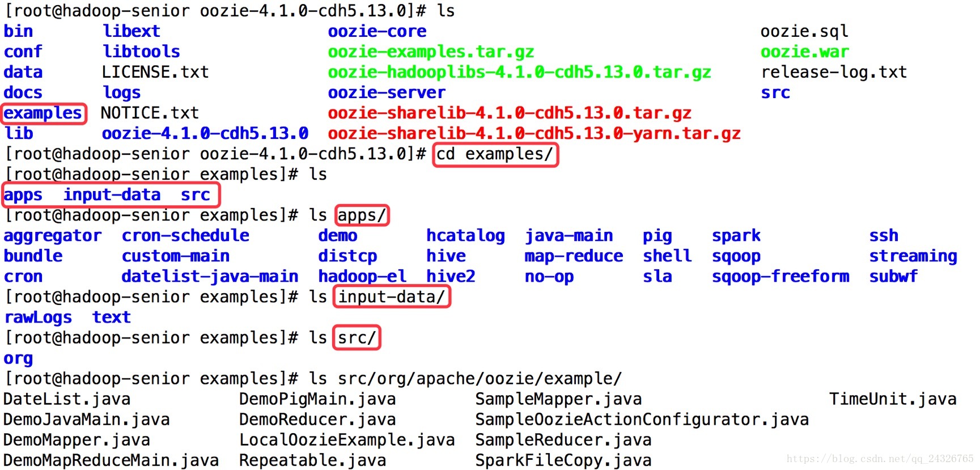
Task: Click the 'bin' directory name
Action: 18,31
